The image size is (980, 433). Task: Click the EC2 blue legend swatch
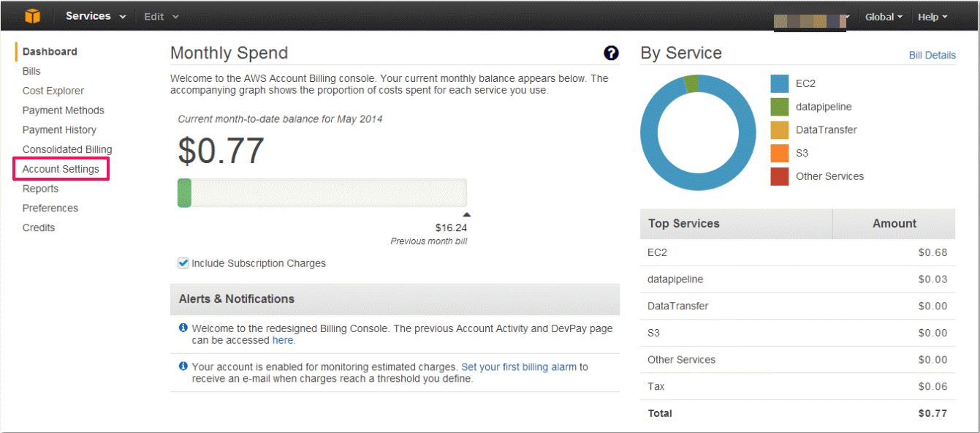click(780, 83)
